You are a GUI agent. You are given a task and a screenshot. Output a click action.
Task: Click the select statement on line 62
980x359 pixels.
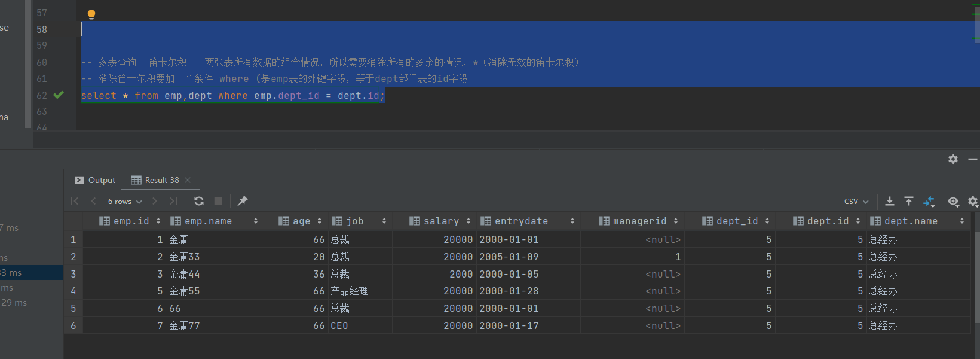[233, 95]
